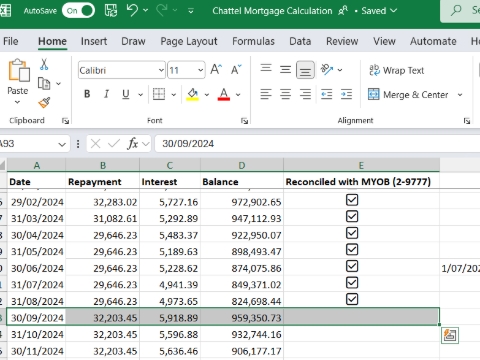
Task: Click the Merge & Center button
Action: coord(408,95)
